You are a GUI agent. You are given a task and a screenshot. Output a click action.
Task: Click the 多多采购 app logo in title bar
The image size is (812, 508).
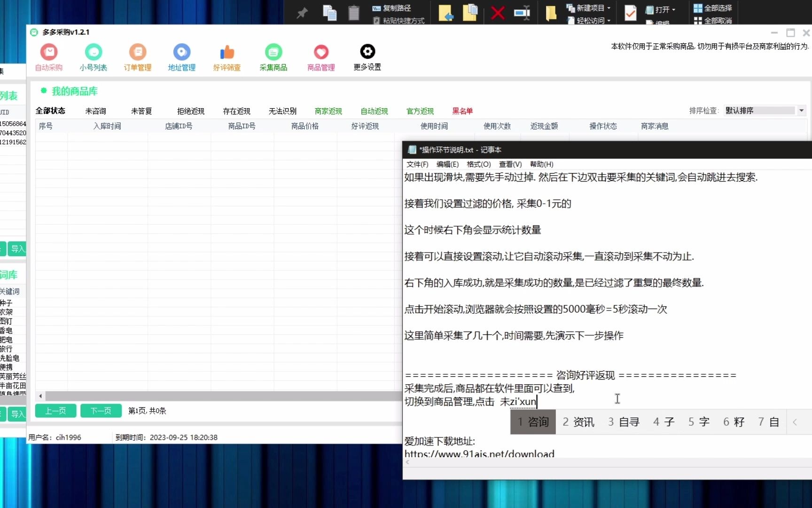click(x=34, y=32)
